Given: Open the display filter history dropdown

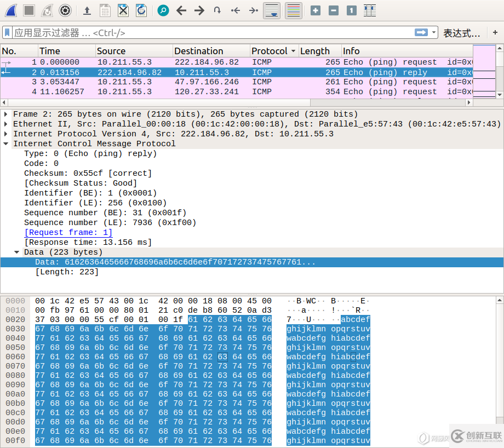Looking at the screenshot, I should point(434,33).
